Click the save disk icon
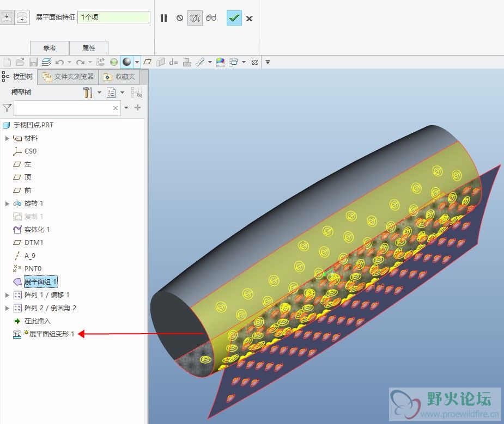Screen dimensions: 504x424 (x=33, y=62)
